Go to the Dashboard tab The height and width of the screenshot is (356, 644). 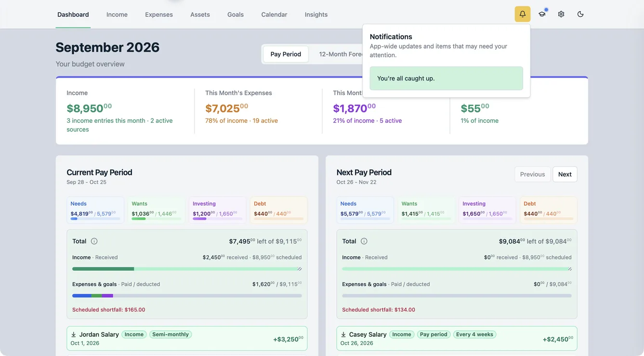(x=73, y=14)
